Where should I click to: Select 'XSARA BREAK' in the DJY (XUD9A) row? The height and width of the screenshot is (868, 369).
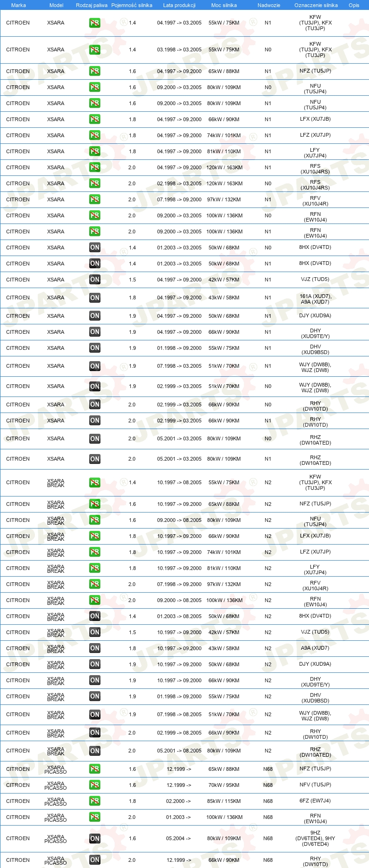(x=56, y=665)
